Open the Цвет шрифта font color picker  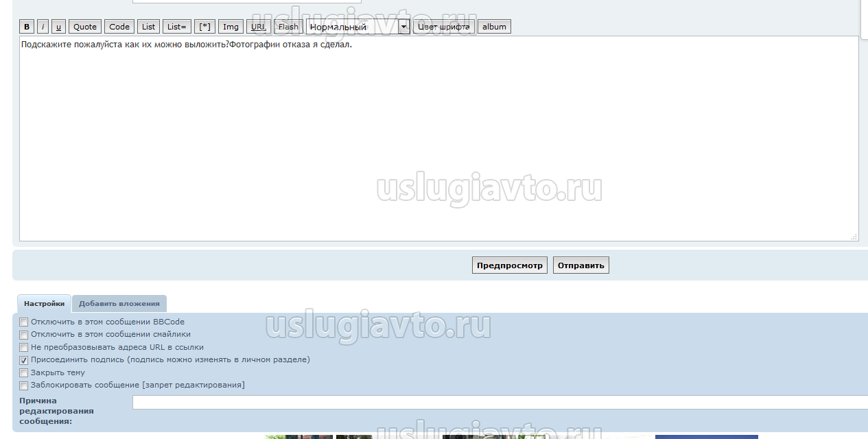(444, 27)
